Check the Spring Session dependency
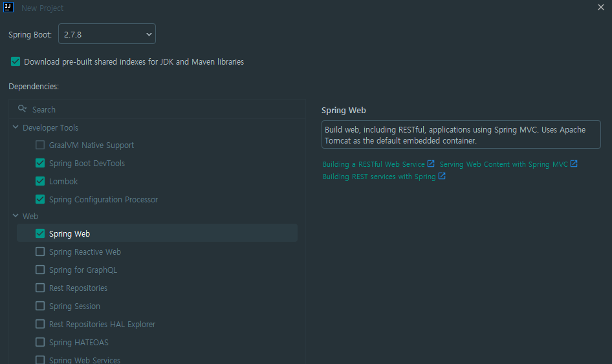The width and height of the screenshot is (612, 364). click(x=40, y=306)
